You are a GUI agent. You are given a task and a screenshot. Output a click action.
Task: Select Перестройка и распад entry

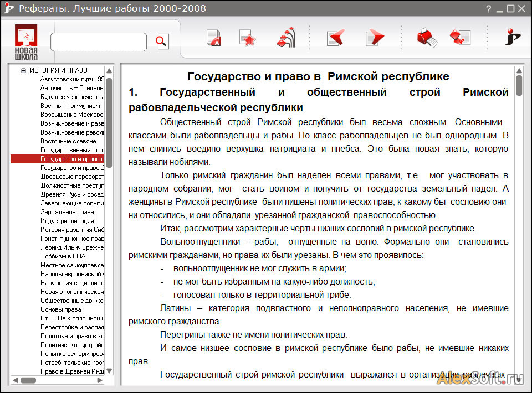click(72, 327)
